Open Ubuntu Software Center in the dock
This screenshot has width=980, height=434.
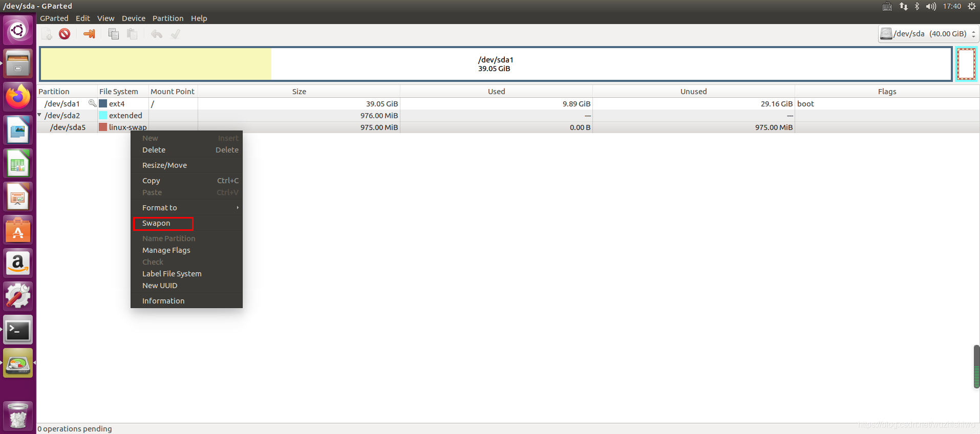click(18, 230)
